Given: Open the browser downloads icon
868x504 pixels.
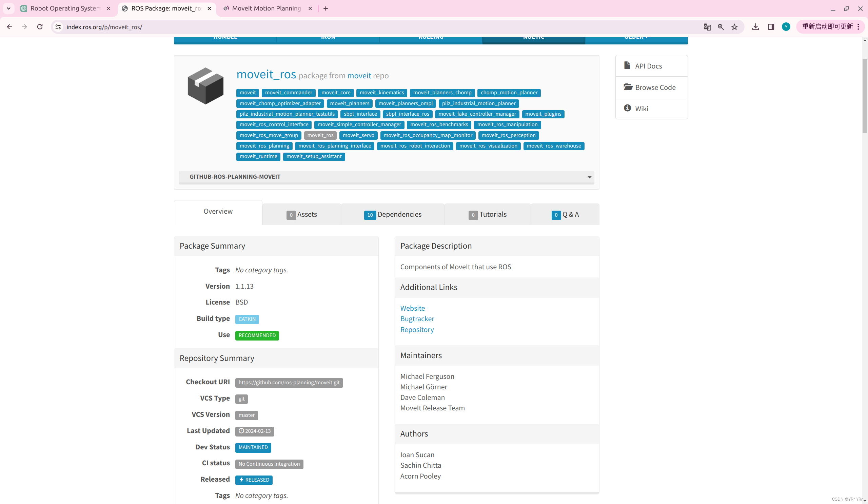Looking at the screenshot, I should click(x=755, y=27).
